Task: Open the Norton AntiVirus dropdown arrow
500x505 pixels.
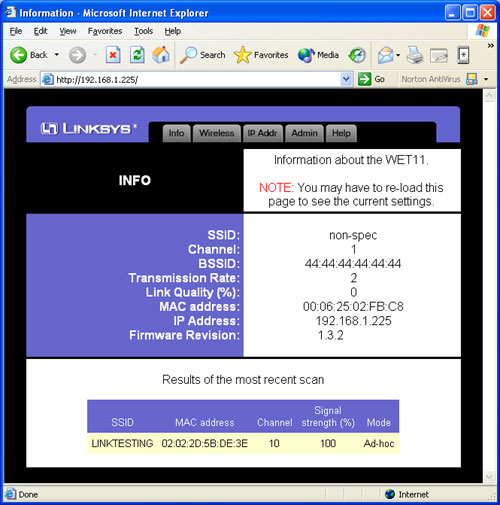Action: click(486, 79)
